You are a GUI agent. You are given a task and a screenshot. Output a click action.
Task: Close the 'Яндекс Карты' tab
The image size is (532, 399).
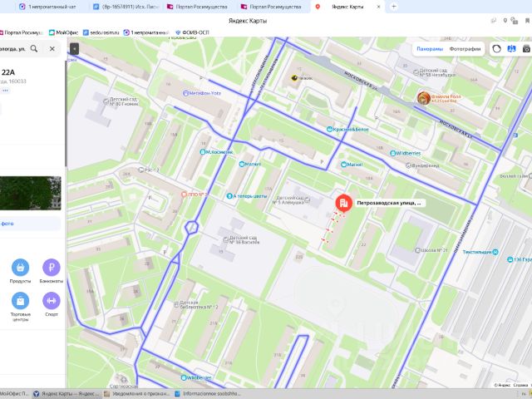tap(379, 7)
